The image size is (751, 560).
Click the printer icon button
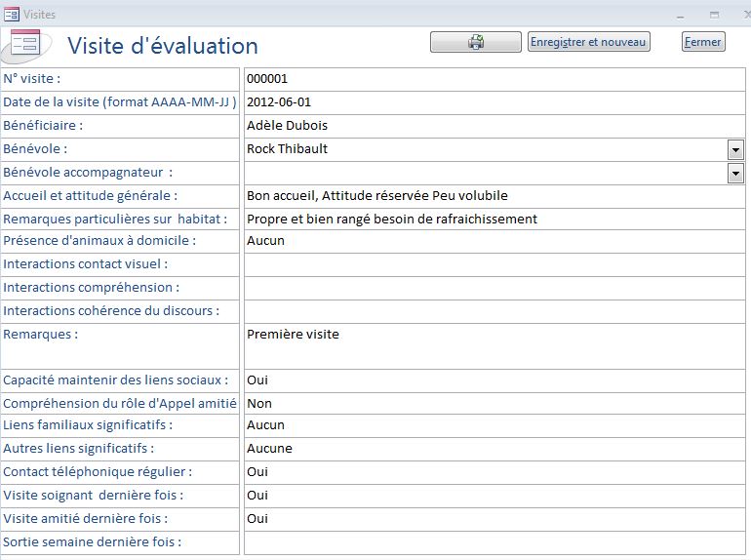475,42
